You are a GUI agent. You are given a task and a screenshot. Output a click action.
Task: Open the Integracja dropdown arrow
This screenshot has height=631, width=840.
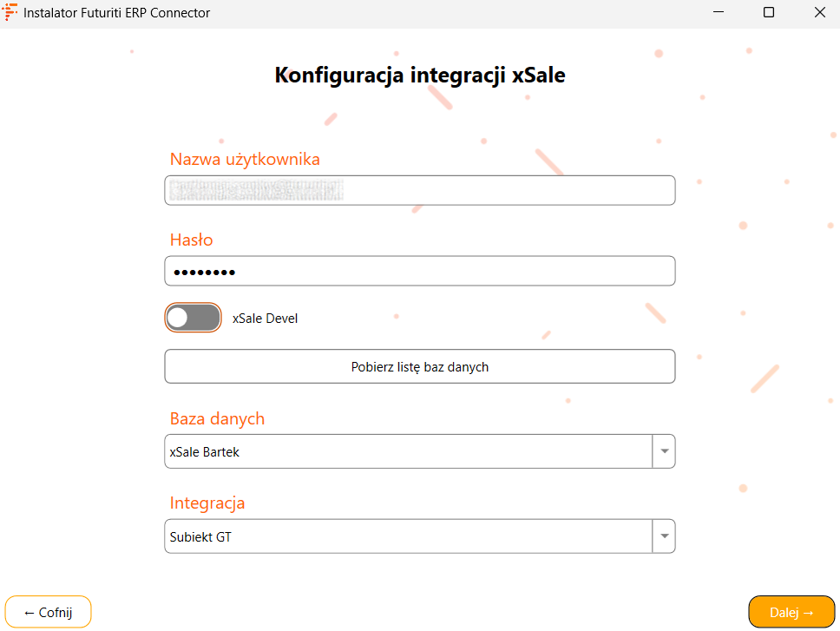pos(664,536)
